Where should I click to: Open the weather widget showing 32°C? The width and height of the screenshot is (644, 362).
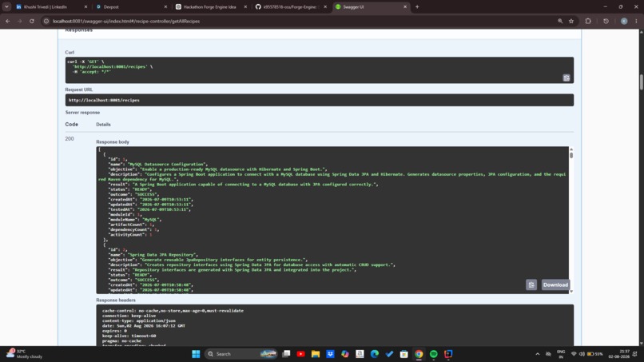pyautogui.click(x=25, y=354)
